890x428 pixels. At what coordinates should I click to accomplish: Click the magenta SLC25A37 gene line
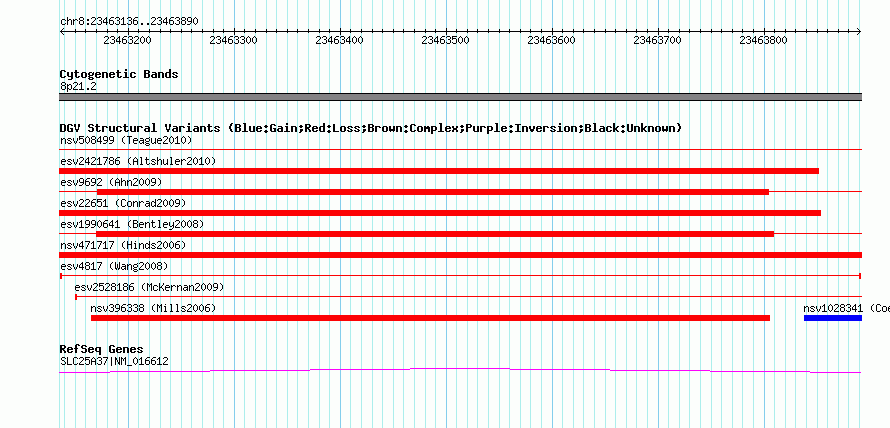[460, 370]
